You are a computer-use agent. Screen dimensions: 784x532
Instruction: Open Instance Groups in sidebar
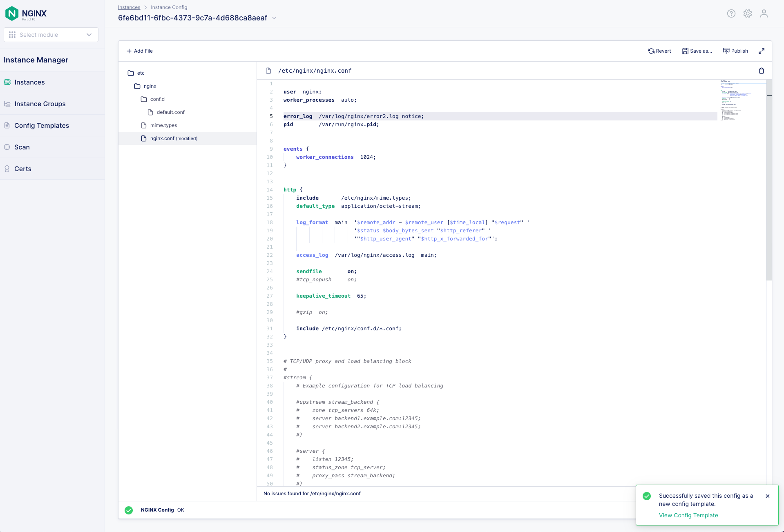pos(52,104)
